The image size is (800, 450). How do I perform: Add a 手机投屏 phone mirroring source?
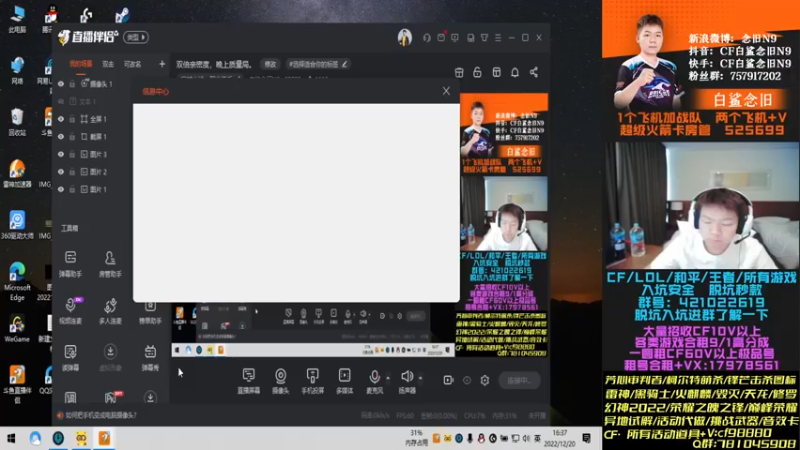(x=312, y=381)
